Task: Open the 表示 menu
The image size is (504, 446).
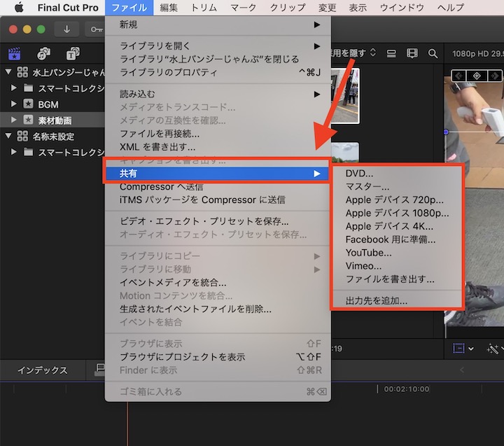Action: 358,8
